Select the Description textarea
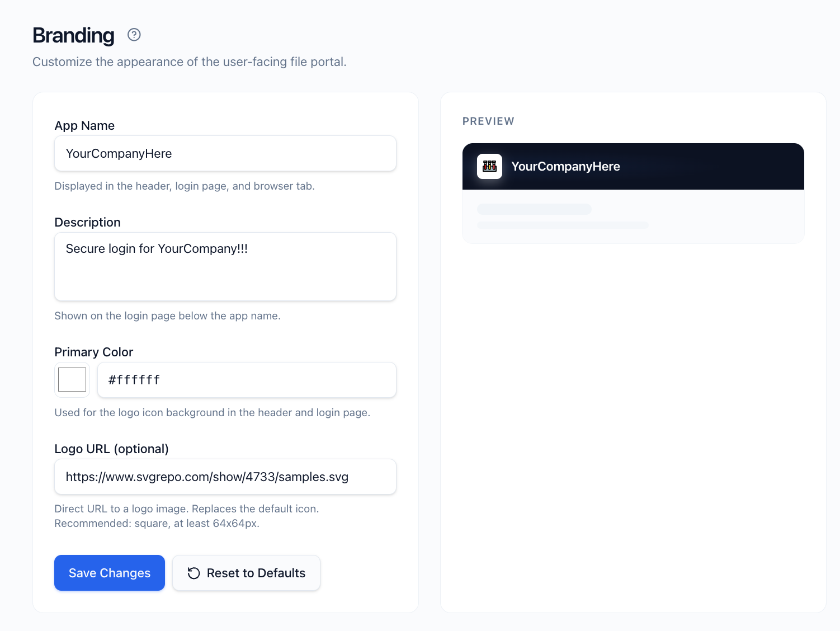Image resolution: width=840 pixels, height=631 pixels. pyautogui.click(x=225, y=266)
